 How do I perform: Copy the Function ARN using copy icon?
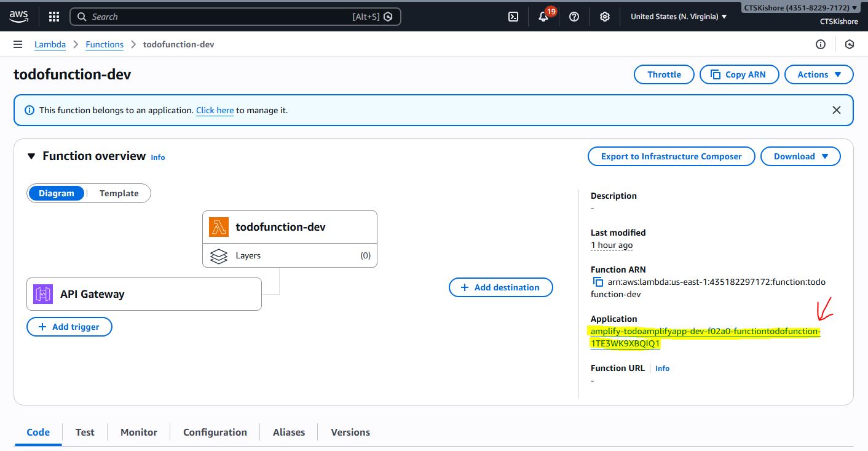tap(598, 282)
